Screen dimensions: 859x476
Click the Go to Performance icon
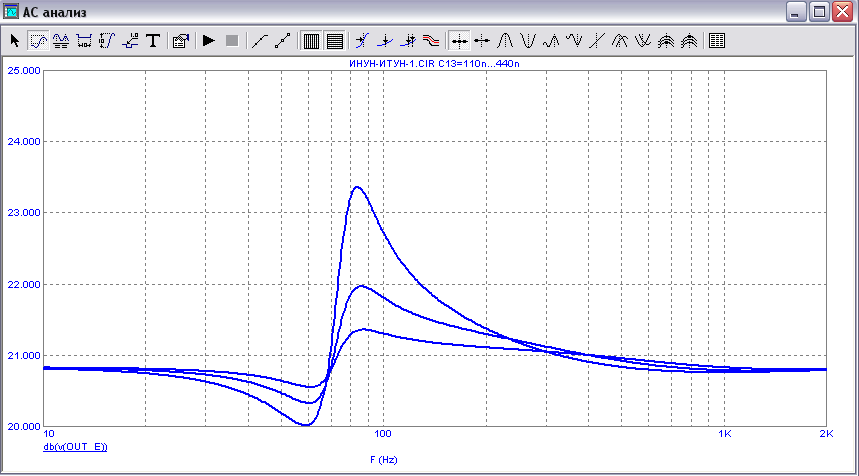[x=408, y=41]
